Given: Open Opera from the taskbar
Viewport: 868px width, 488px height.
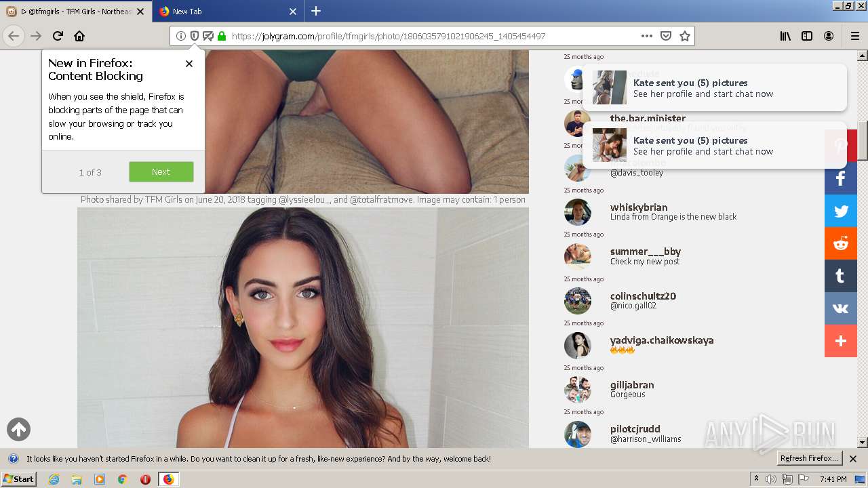Looking at the screenshot, I should click(145, 479).
